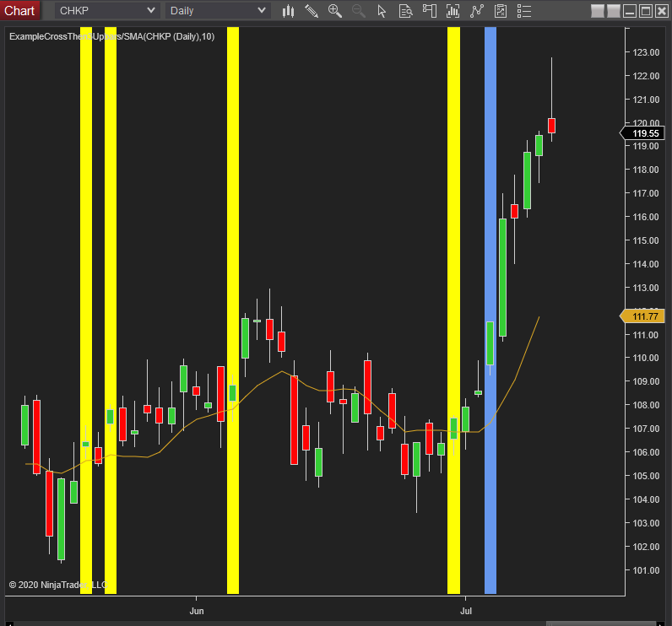This screenshot has width=672, height=626.
Task: Click the horizontal scrollbar right arrow
Action: (660, 623)
